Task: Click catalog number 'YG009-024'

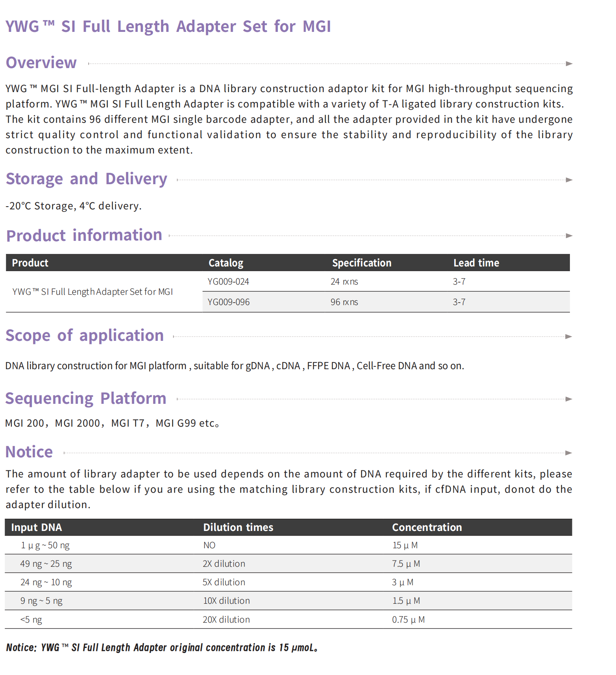Action: 228,282
